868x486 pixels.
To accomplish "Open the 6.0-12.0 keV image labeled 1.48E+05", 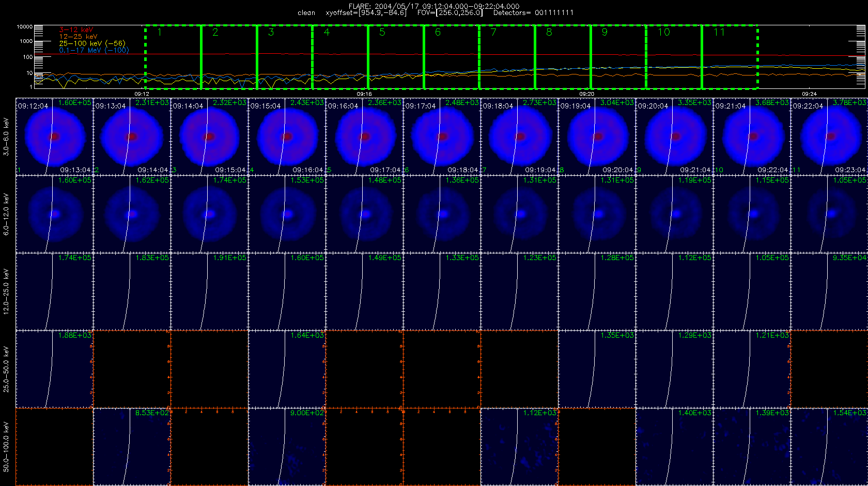I will [364, 214].
